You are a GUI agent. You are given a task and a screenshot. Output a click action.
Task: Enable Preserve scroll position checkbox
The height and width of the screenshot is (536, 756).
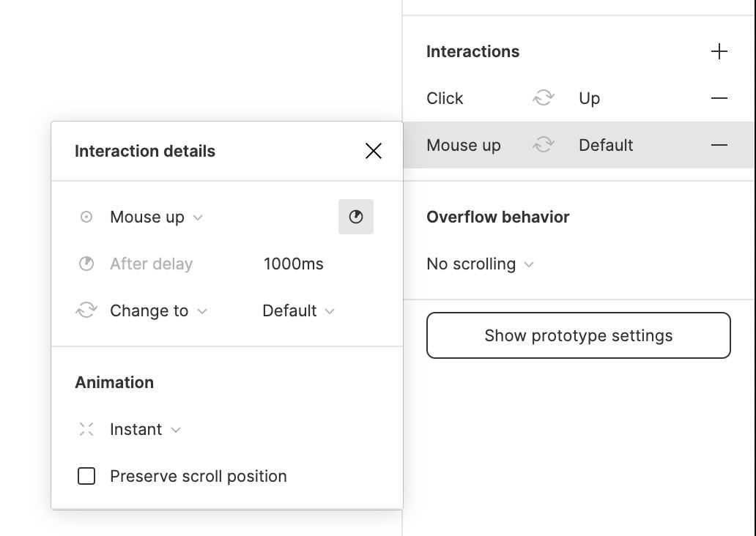(x=86, y=476)
